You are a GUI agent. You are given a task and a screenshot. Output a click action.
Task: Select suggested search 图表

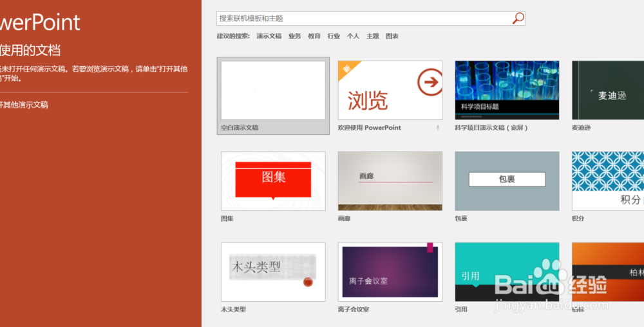(x=392, y=36)
